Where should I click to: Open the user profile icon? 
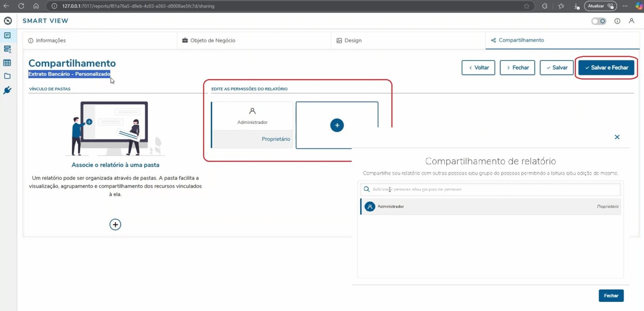[632, 21]
